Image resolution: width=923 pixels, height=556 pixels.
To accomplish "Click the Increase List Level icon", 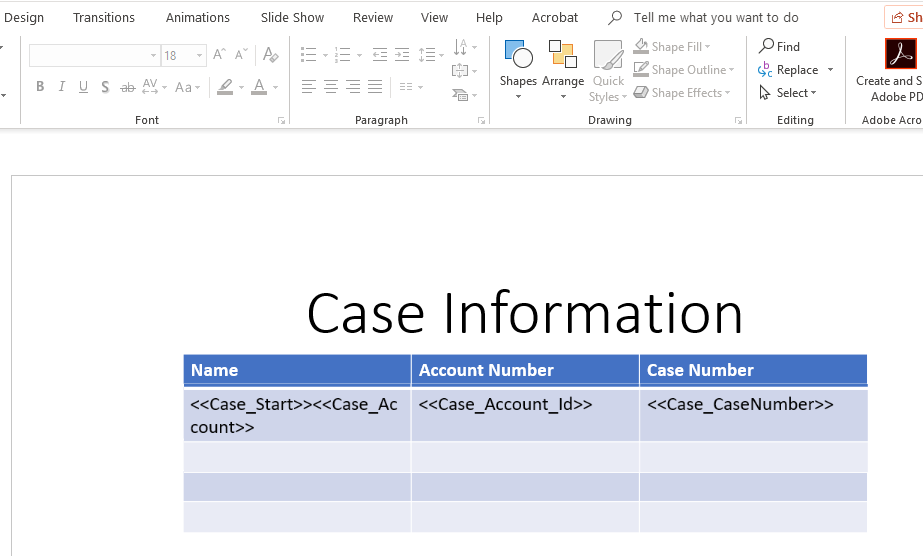I will (x=402, y=55).
